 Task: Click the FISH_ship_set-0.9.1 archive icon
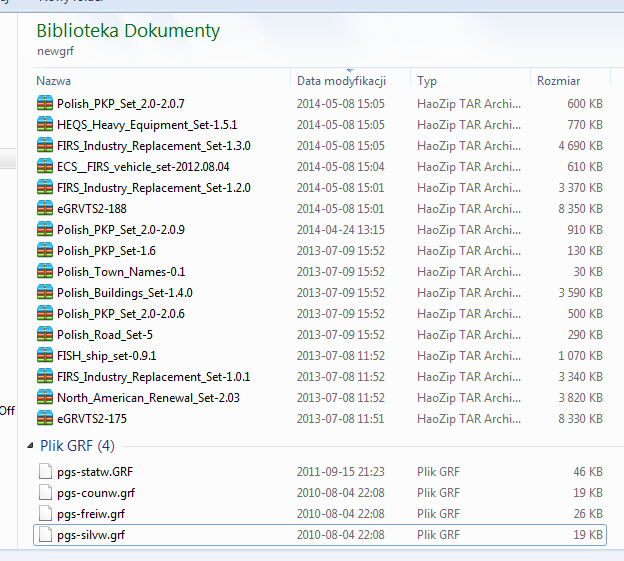pos(44,355)
